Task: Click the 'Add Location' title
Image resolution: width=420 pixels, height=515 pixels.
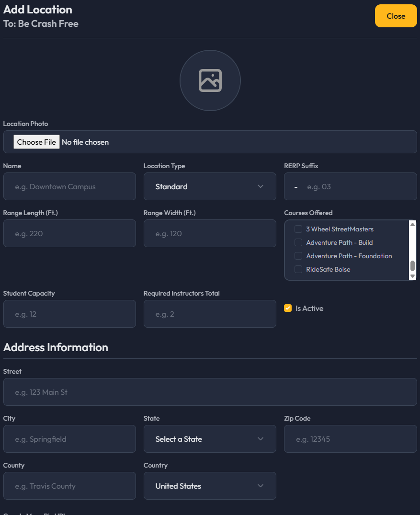Action: point(38,10)
